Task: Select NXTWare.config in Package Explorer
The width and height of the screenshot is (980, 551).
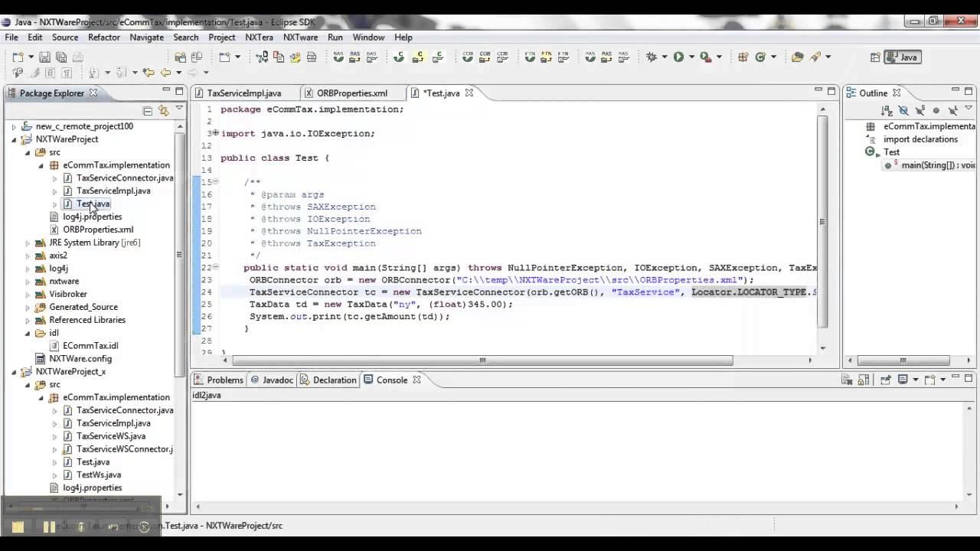Action: pyautogui.click(x=80, y=359)
